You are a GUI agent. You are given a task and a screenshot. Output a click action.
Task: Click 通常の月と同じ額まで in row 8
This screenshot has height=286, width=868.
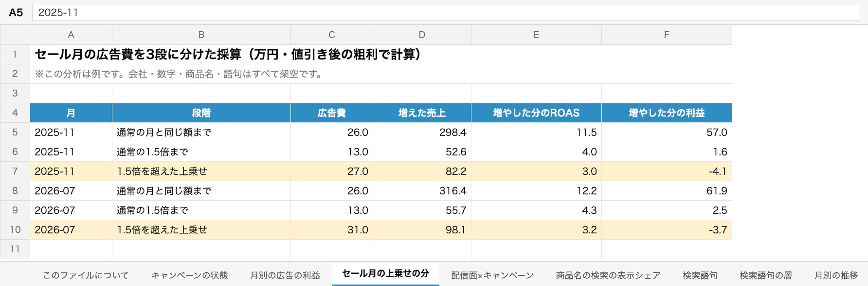click(x=201, y=191)
